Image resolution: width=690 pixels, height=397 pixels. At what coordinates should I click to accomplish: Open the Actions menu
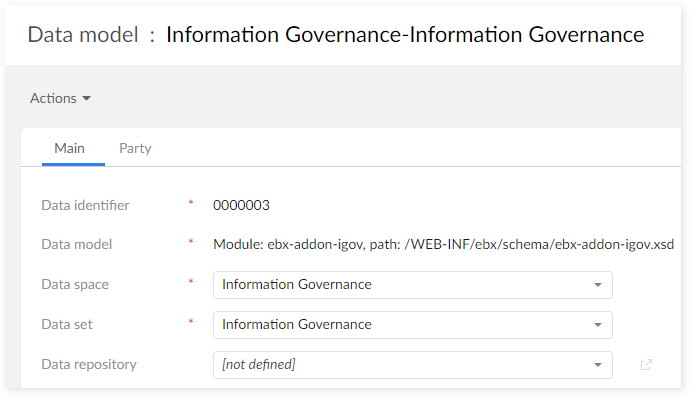60,98
